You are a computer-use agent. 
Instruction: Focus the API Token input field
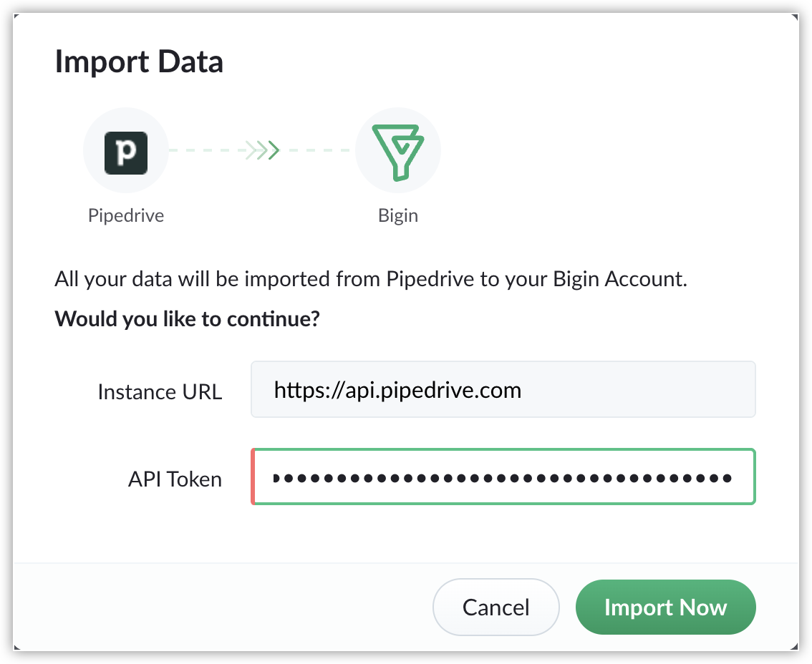[x=503, y=477]
